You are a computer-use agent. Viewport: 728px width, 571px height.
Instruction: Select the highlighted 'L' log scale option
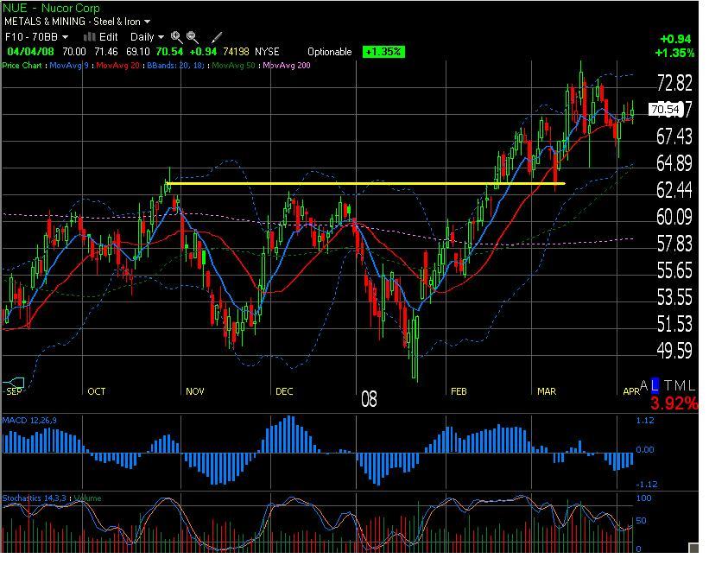655,384
